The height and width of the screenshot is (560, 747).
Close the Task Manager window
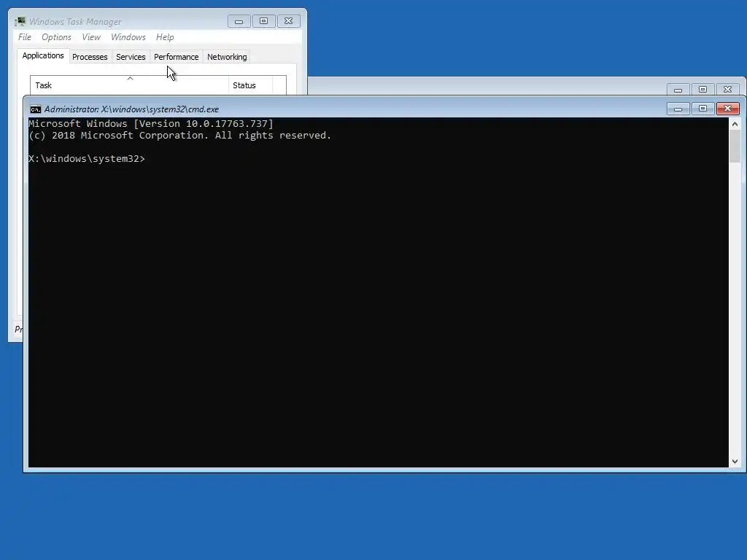coord(289,21)
